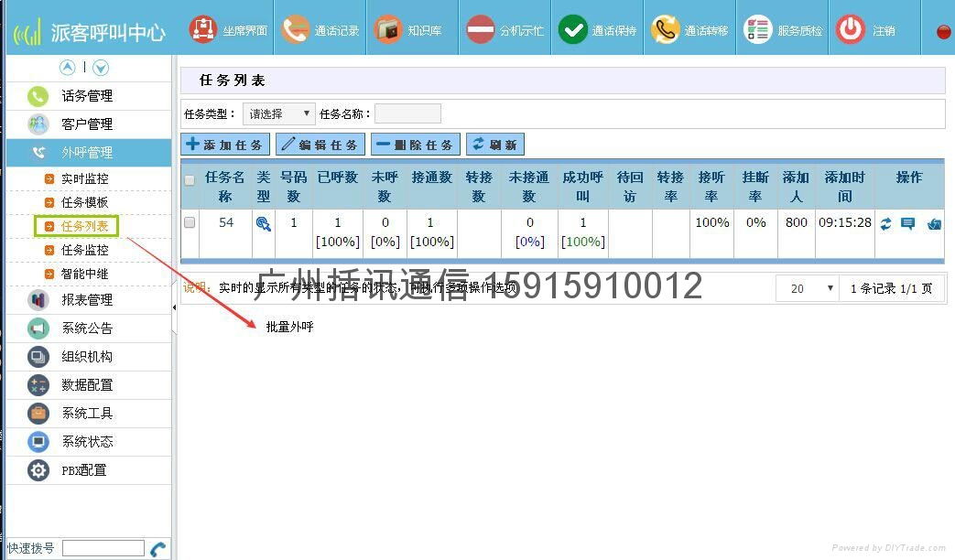
Task: Click the PBX配置 gear icon
Action: coord(38,470)
